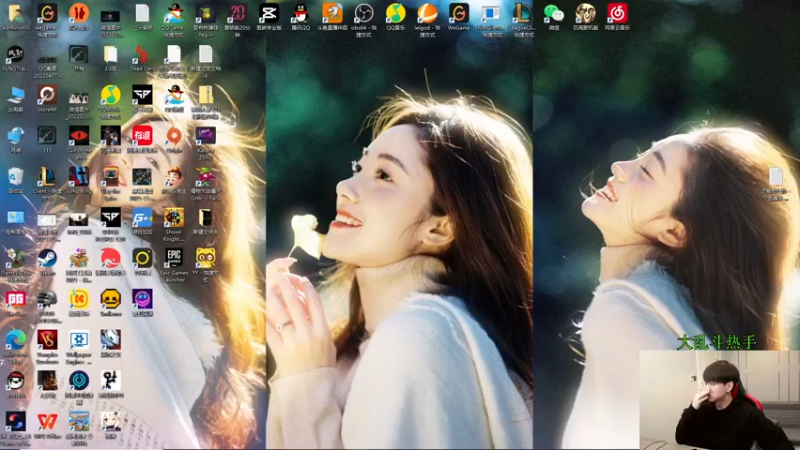Launch Origin client shortcut

pos(173,136)
